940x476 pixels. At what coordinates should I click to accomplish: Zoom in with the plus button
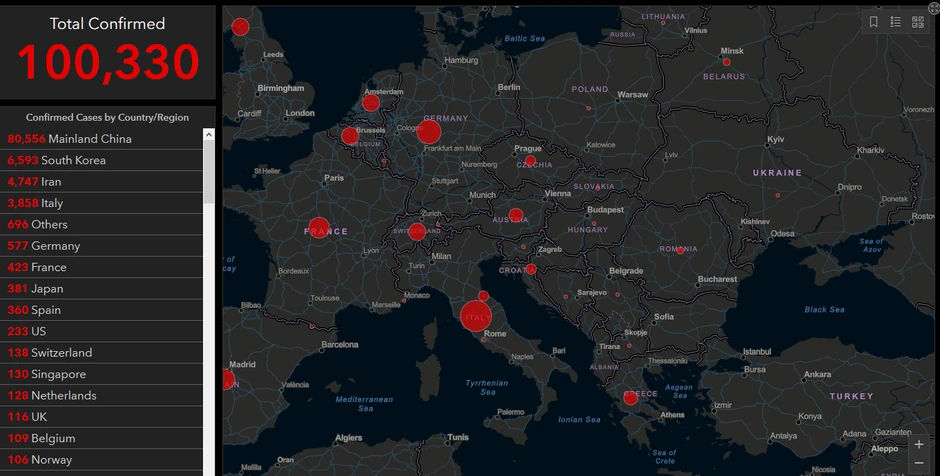(x=919, y=444)
